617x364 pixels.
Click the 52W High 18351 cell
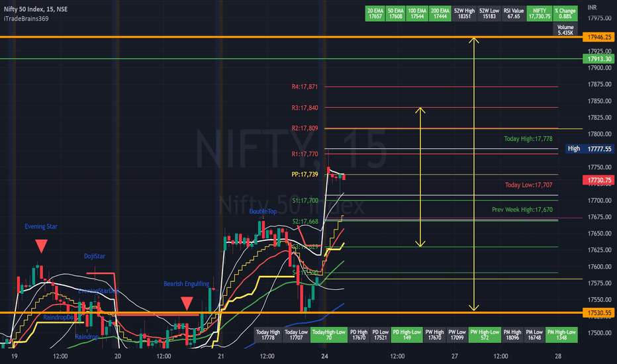click(464, 14)
